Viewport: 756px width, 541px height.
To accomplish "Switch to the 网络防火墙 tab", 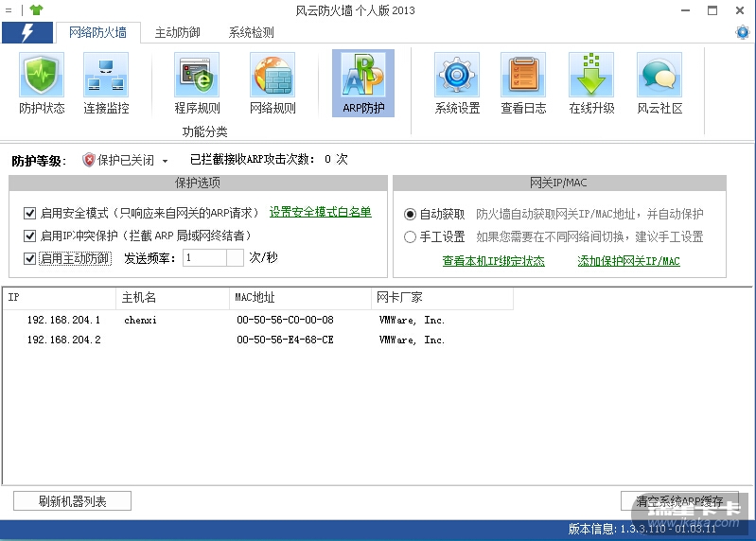I will pos(97,32).
